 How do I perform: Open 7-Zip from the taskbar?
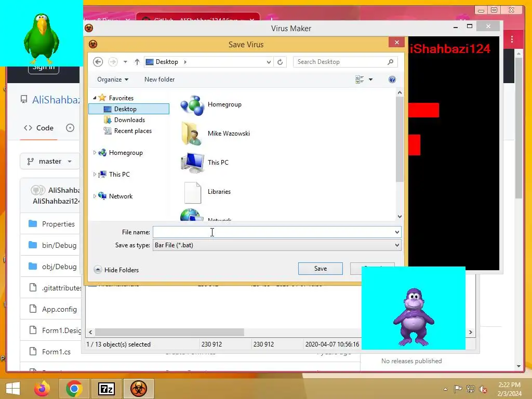pyautogui.click(x=106, y=389)
